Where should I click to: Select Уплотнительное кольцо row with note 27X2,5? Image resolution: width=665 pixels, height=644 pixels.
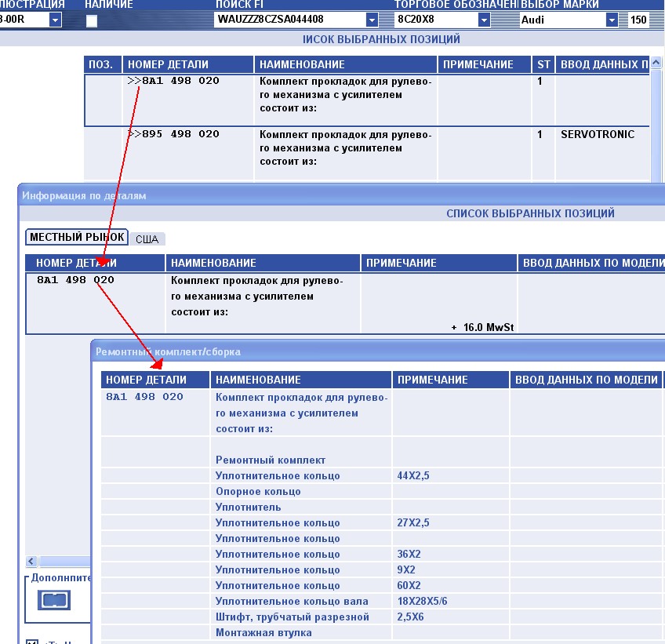[x=381, y=522]
